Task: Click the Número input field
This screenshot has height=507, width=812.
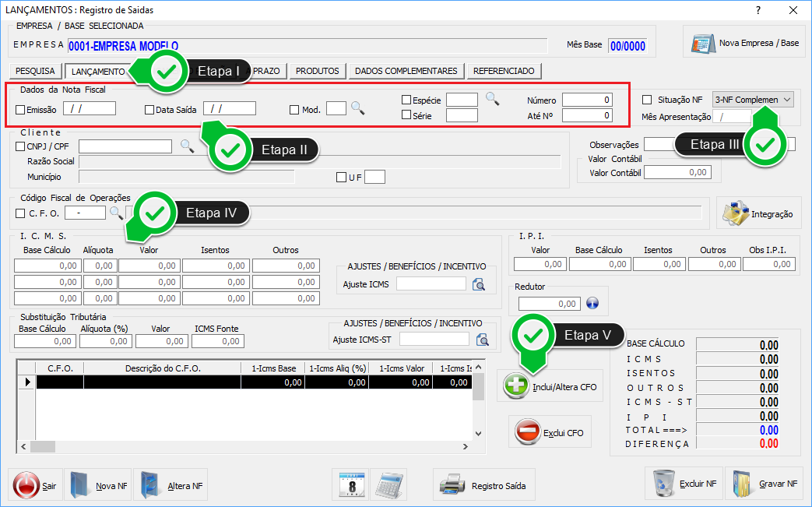Action: (587, 100)
